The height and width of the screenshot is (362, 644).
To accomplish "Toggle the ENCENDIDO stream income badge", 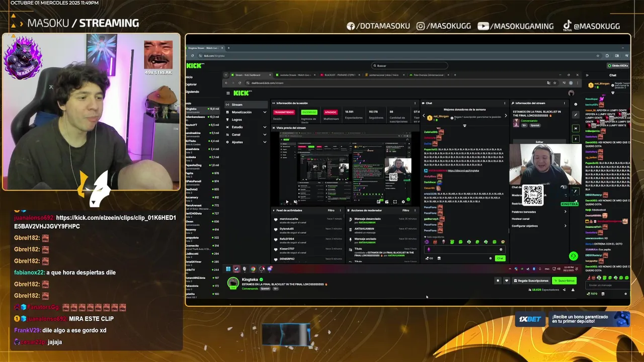I will pyautogui.click(x=309, y=112).
